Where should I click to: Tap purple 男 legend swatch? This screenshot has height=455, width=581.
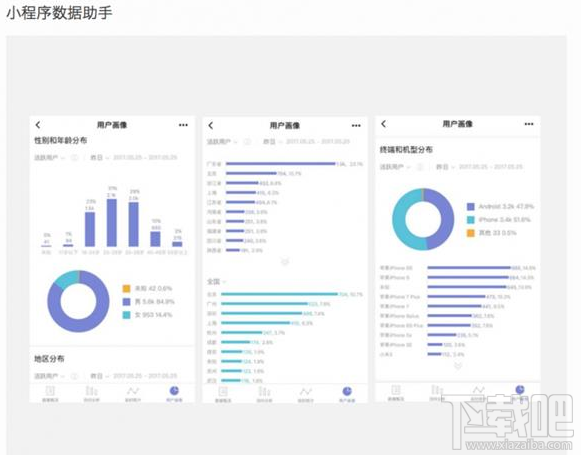coord(126,302)
